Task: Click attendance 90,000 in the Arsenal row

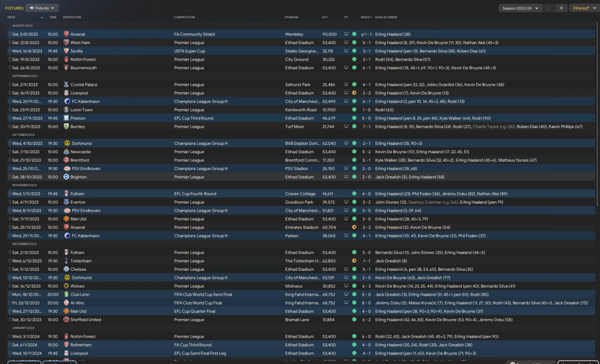Action: (330, 34)
